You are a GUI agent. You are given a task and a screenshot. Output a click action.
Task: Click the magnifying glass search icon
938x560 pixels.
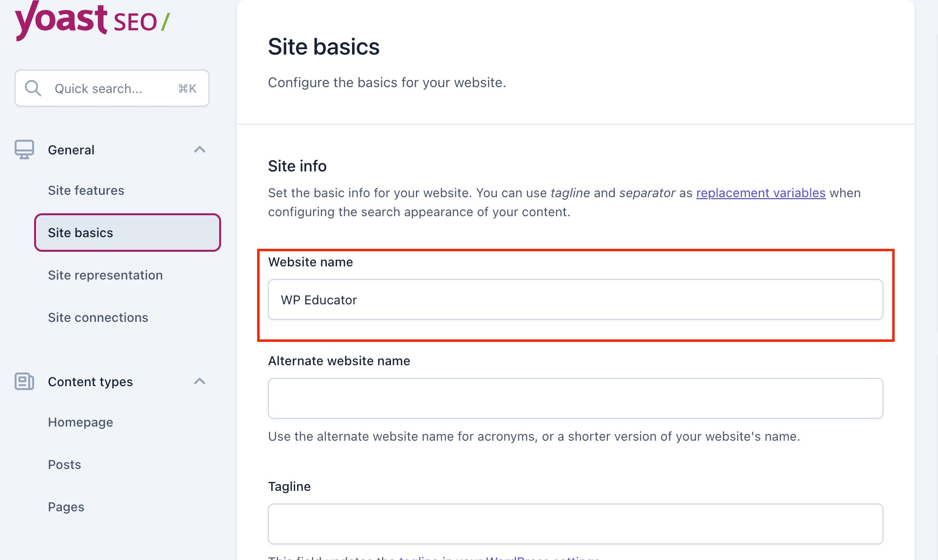point(33,88)
